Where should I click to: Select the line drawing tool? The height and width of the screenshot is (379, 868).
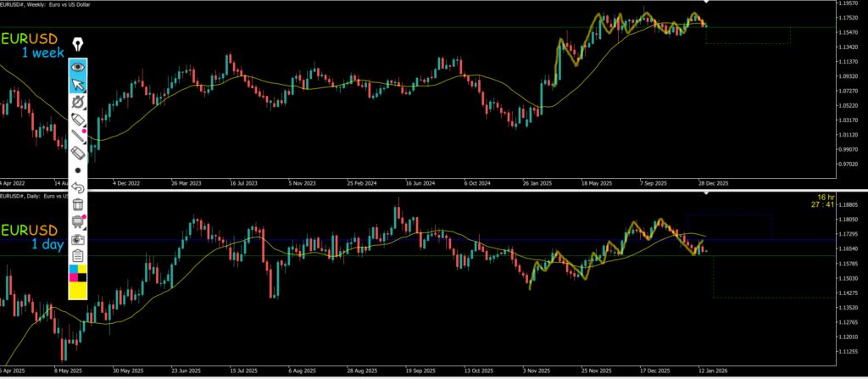(78, 135)
